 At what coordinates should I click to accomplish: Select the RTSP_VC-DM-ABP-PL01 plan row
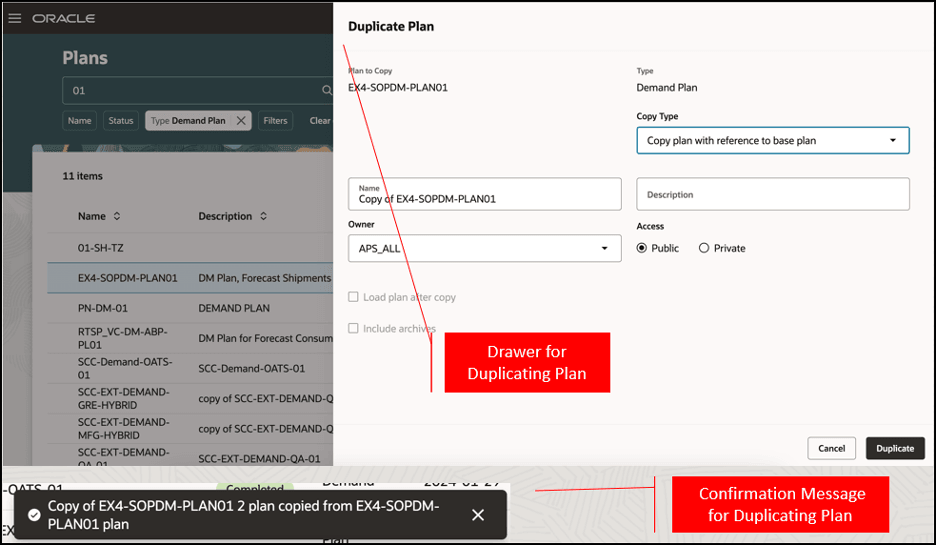pos(190,338)
